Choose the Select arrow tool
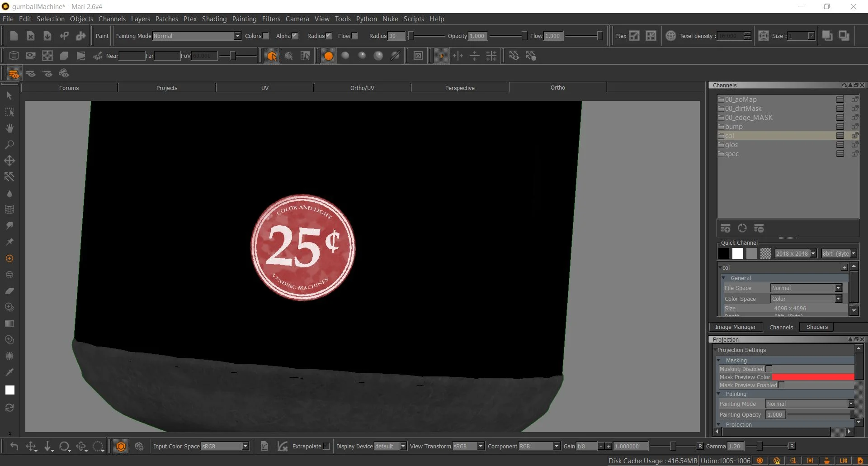868x466 pixels. (9, 95)
